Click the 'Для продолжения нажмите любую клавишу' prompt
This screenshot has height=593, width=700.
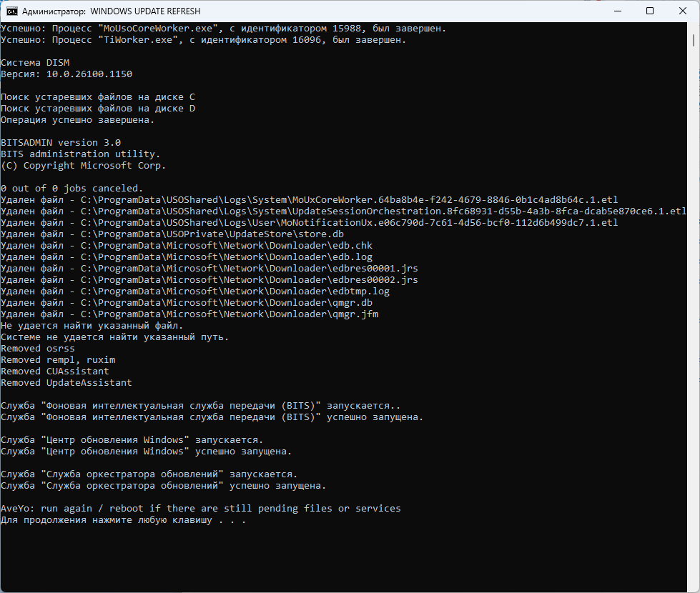point(123,520)
